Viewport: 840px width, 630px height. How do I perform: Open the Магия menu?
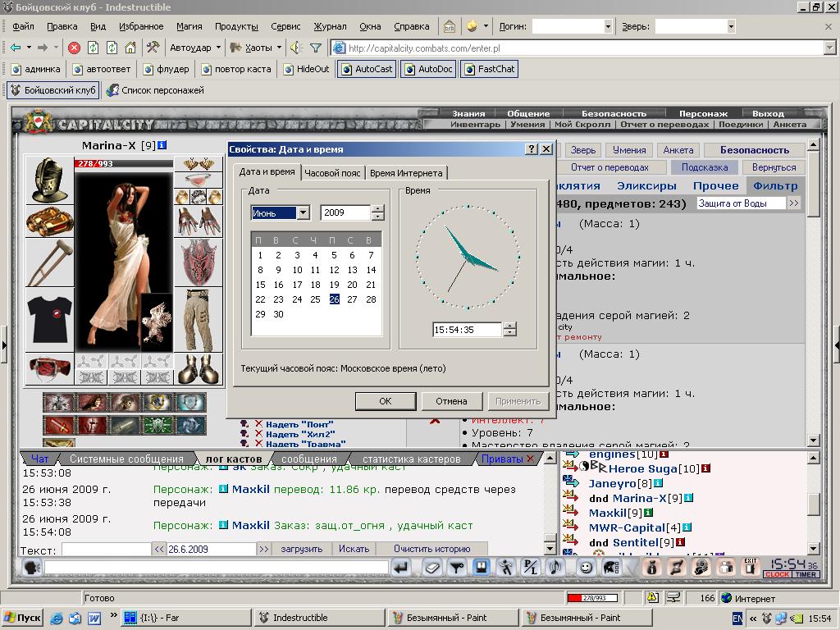[x=189, y=26]
